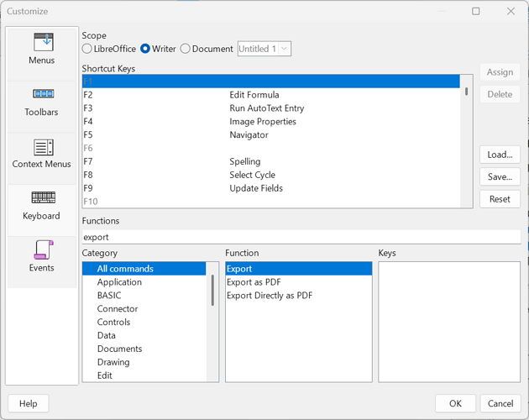Click the Reset button
The image size is (529, 420).
500,199
